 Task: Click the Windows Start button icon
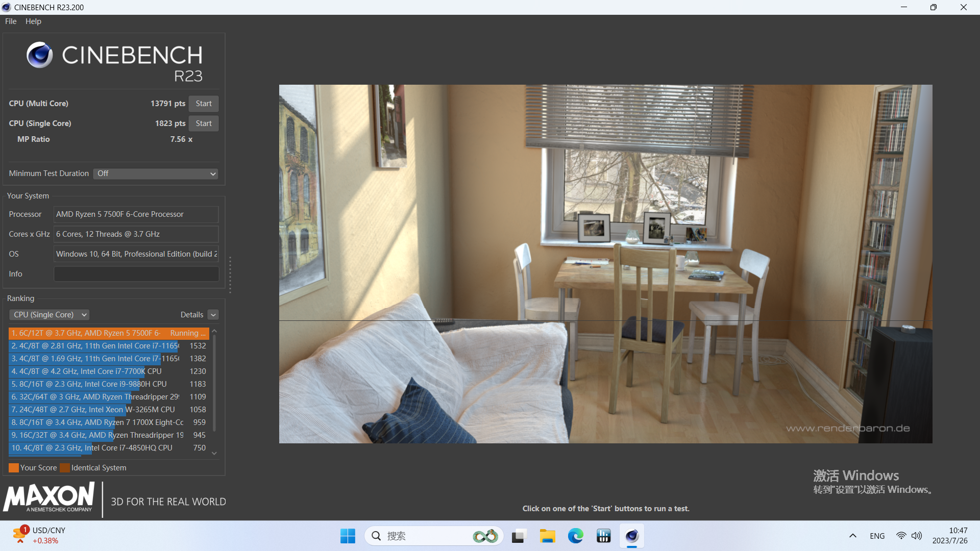coord(348,536)
